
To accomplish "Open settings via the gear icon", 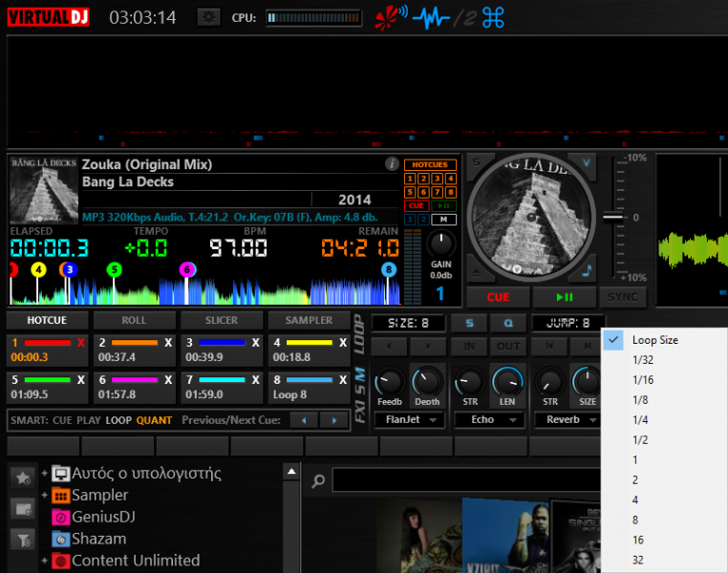I will pyautogui.click(x=208, y=17).
